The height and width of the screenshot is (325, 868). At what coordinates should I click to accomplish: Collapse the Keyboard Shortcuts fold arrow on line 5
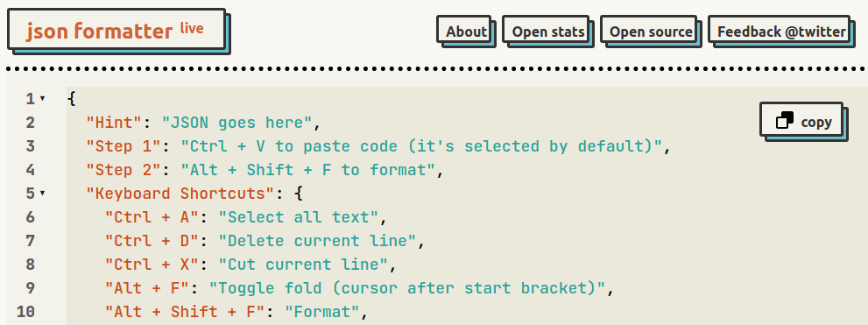click(x=43, y=194)
